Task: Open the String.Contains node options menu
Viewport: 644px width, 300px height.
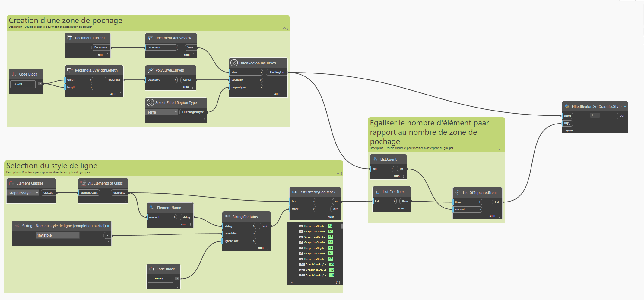Action: pos(268,248)
